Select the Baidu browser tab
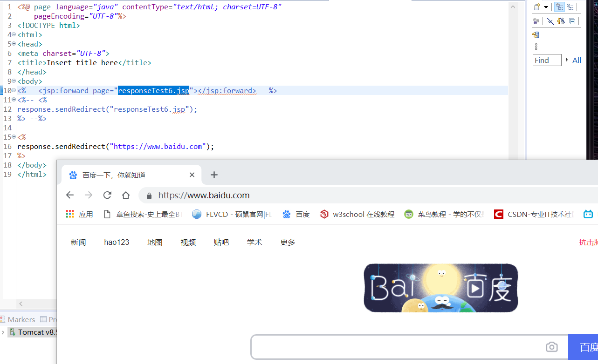Image resolution: width=598 pixels, height=364 pixels. [131, 175]
